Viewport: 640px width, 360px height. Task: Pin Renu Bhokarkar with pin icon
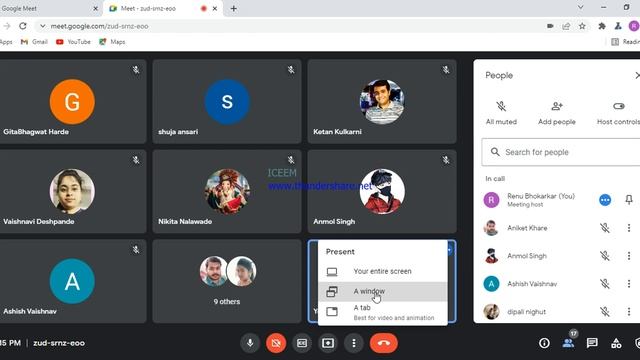tap(629, 200)
